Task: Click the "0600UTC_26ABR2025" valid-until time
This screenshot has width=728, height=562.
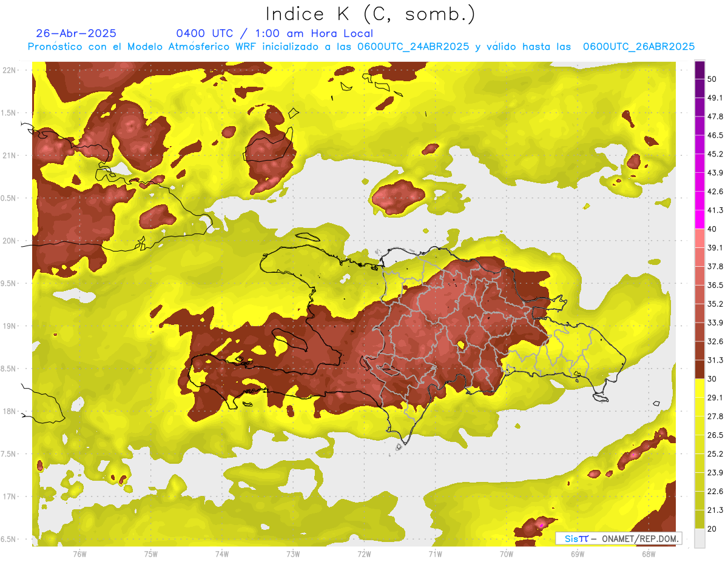Action: click(638, 47)
